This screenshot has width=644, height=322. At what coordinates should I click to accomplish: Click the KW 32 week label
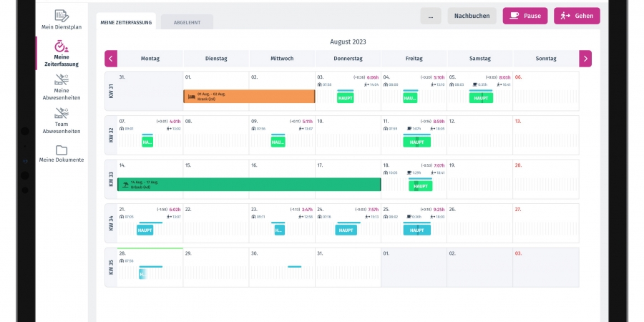[111, 135]
